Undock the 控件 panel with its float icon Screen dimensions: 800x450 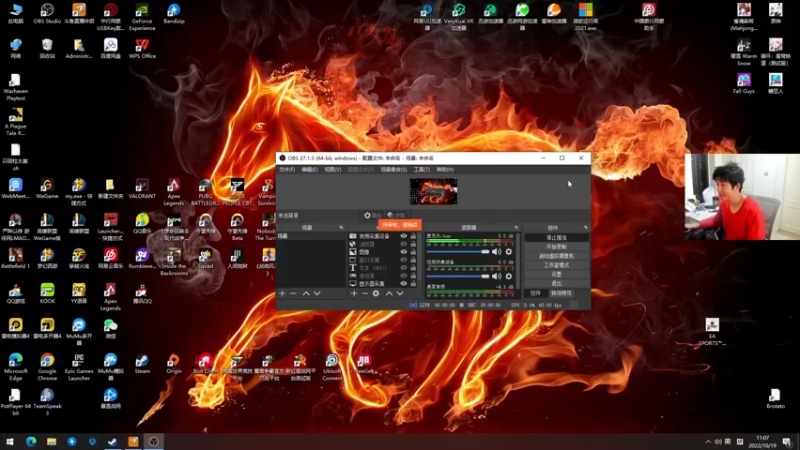point(586,228)
